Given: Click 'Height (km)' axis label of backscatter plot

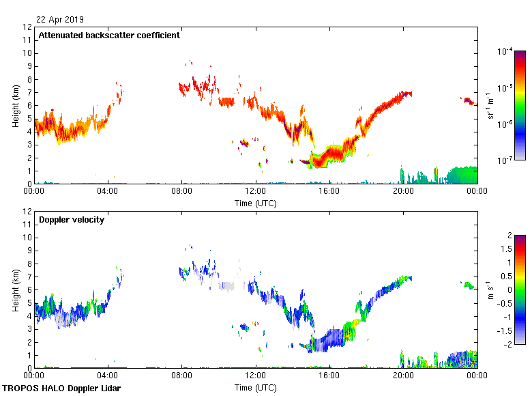Looking at the screenshot, I should click(x=15, y=105).
